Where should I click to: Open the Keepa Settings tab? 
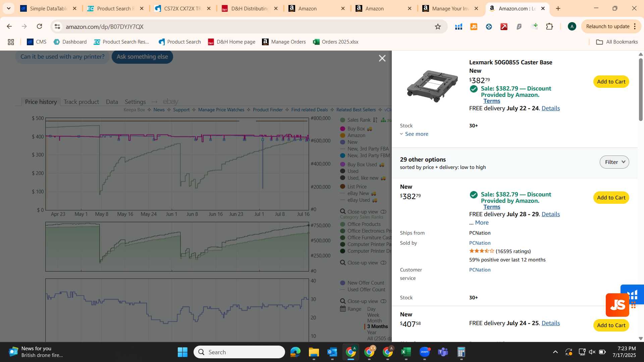pyautogui.click(x=135, y=102)
